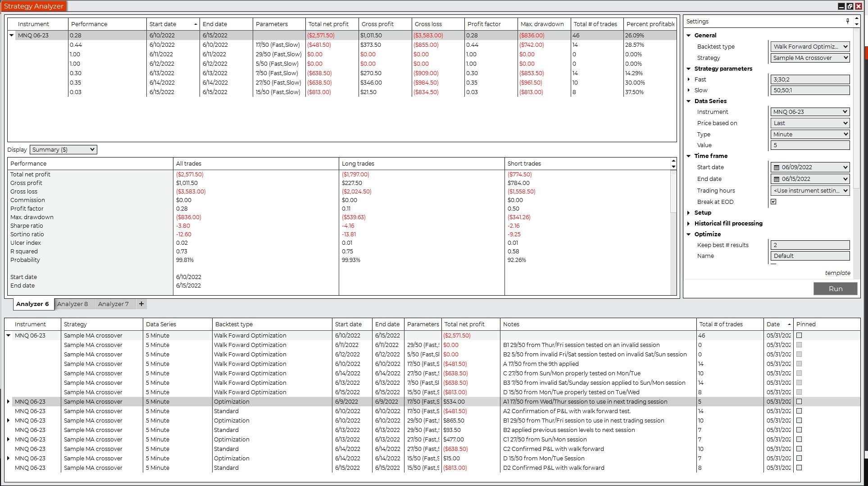868x486 pixels.
Task: Click the End date calendar icon
Action: pos(777,179)
